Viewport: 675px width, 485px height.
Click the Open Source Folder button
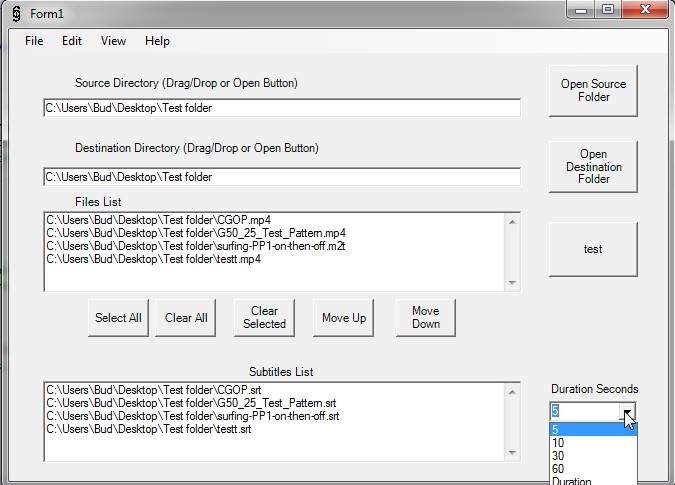click(593, 91)
